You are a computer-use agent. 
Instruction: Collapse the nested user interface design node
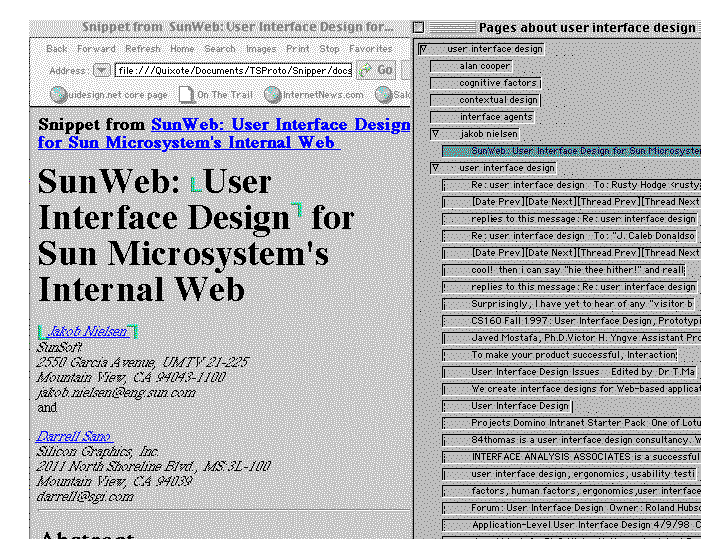pos(436,168)
